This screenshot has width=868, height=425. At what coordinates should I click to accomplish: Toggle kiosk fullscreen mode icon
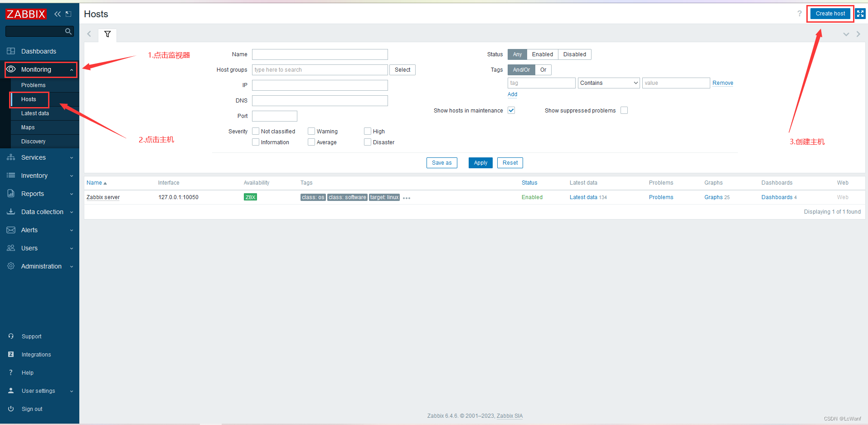[x=860, y=14]
